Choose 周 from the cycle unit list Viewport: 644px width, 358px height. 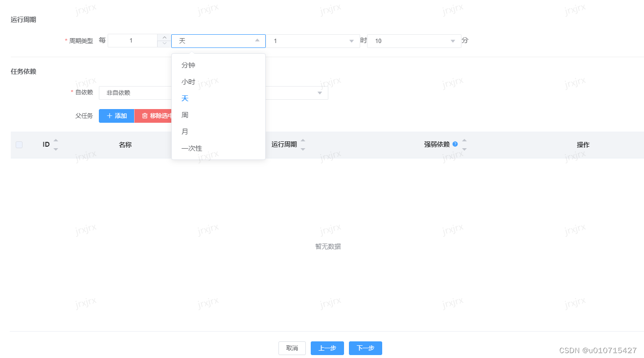(218, 115)
